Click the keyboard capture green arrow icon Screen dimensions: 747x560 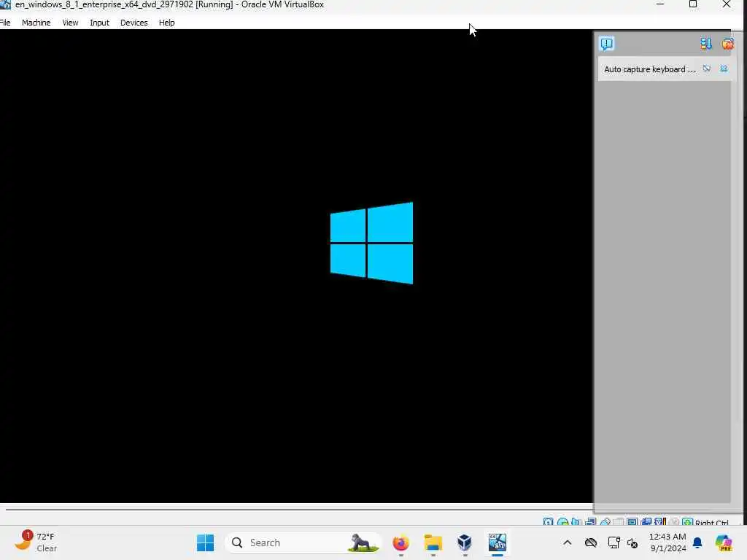pos(687,522)
